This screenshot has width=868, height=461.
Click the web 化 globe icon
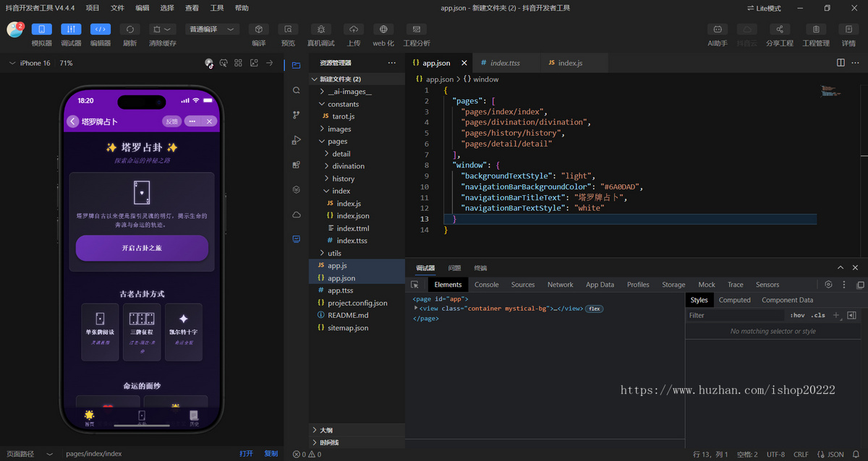(383, 30)
